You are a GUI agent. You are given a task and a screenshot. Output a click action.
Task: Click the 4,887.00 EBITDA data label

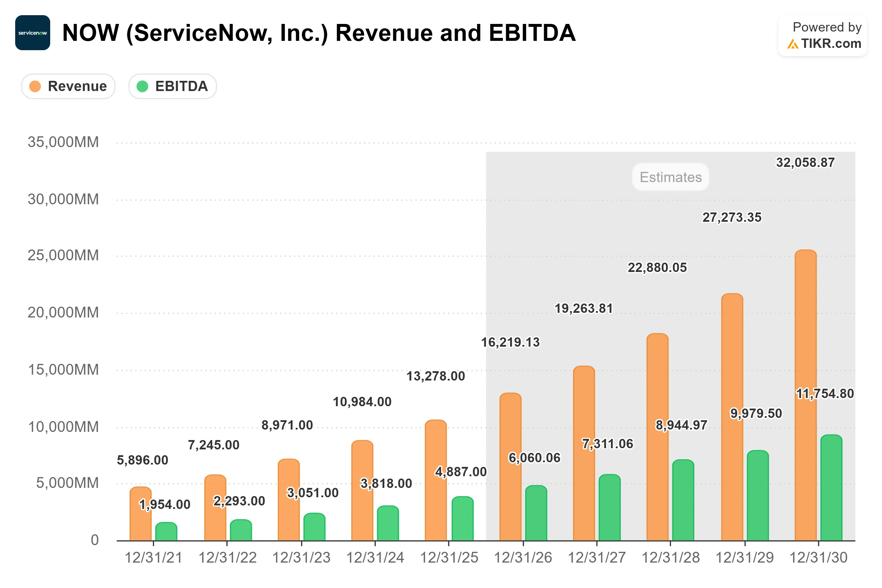[461, 472]
